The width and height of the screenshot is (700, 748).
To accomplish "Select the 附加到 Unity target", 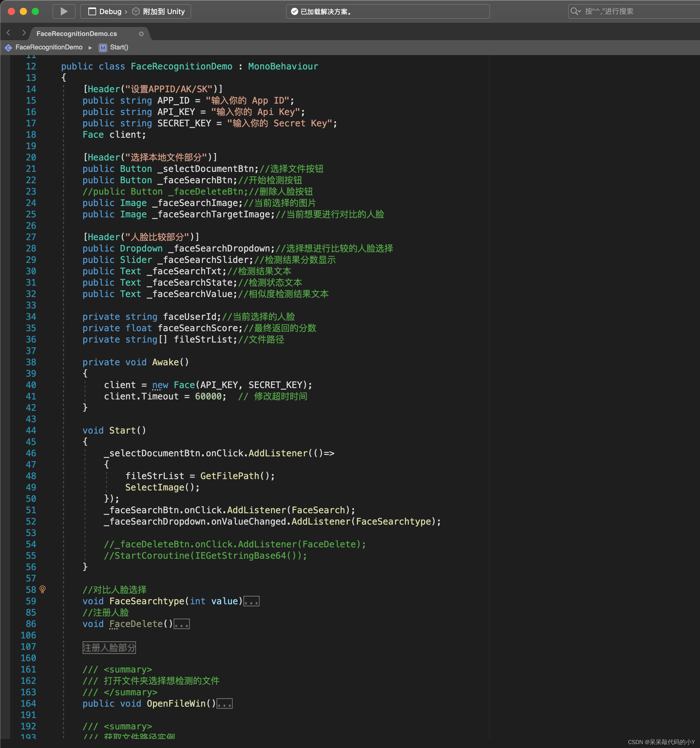I will pyautogui.click(x=163, y=12).
